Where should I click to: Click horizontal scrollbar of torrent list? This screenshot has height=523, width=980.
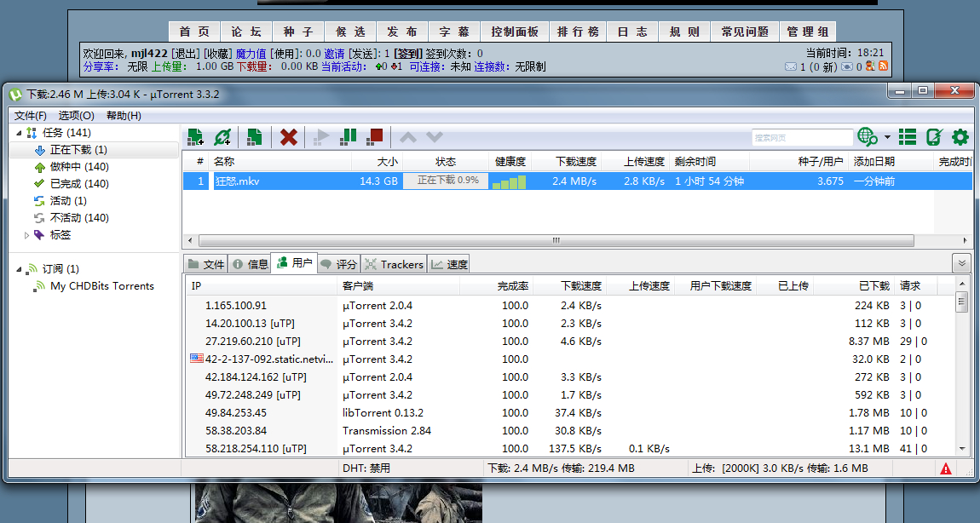556,240
